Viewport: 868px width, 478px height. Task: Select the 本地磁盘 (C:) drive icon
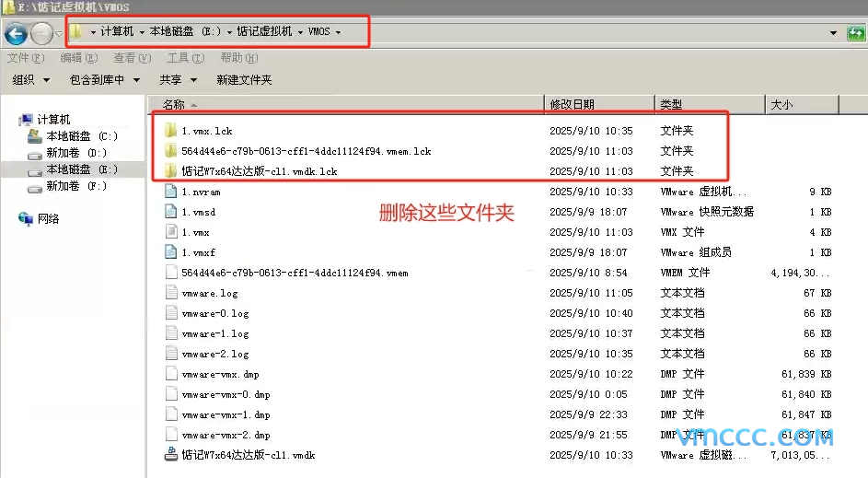[x=35, y=136]
